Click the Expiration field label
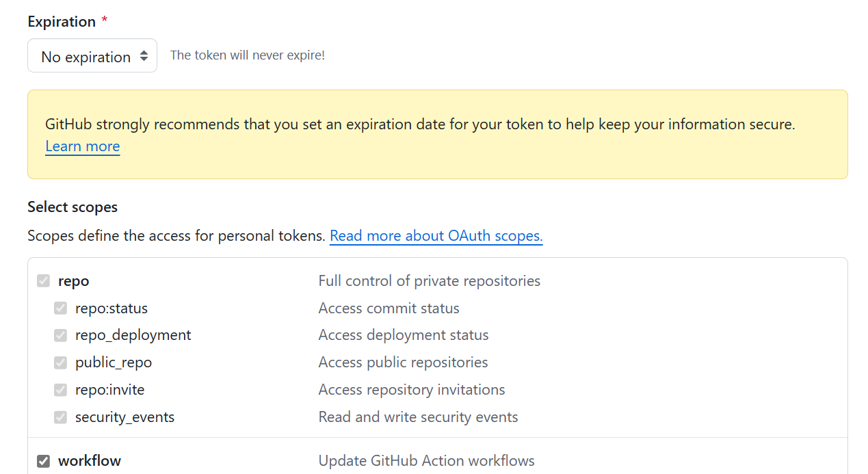The image size is (868, 474). coord(62,22)
